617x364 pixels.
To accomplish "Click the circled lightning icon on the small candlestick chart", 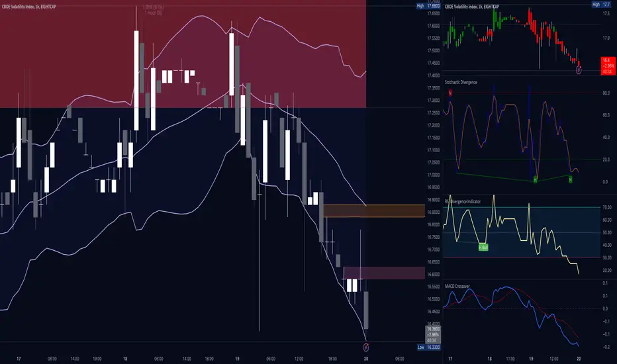I will click(579, 70).
